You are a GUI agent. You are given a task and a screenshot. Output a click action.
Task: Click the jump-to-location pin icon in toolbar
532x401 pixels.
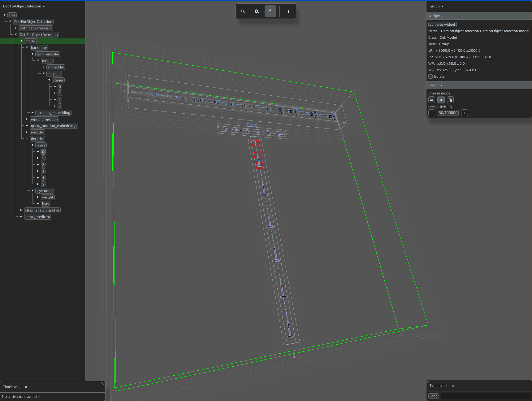257,11
